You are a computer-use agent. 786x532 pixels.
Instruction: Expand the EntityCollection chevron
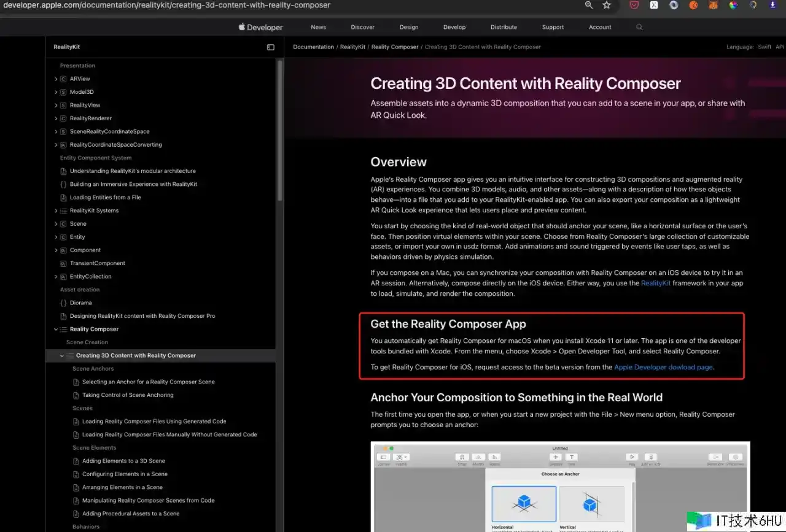[x=56, y=277]
